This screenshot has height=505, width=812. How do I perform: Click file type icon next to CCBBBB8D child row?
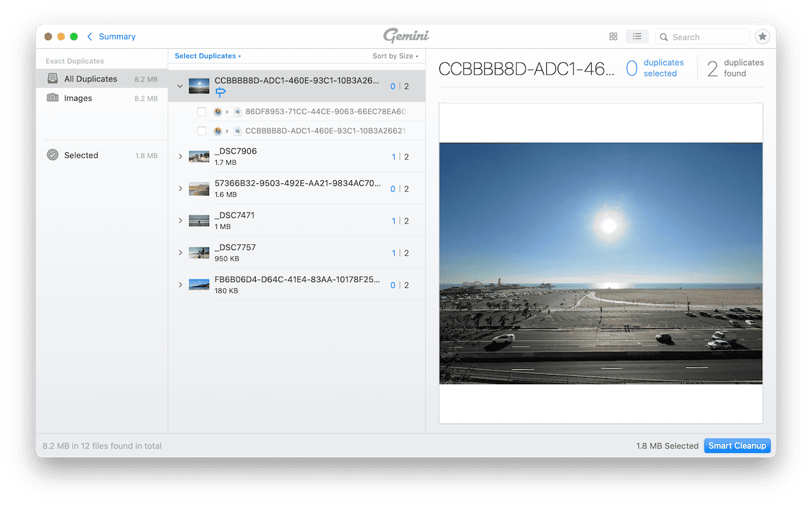click(238, 131)
